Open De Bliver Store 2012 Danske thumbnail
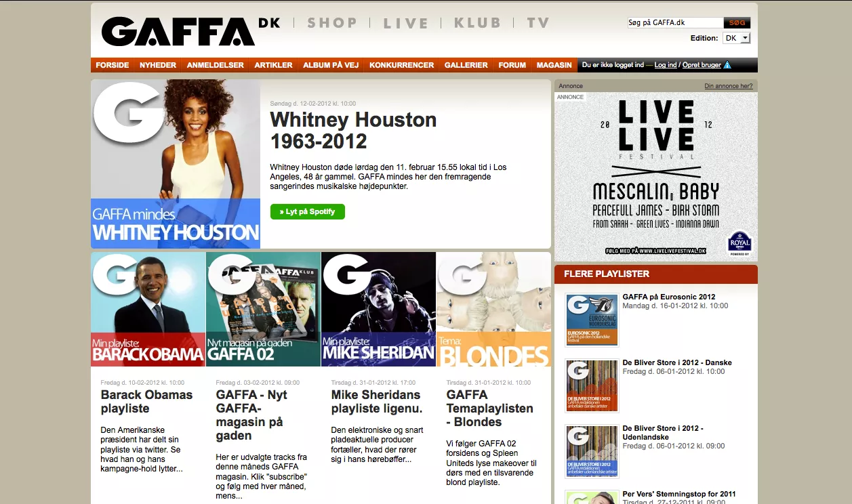The height and width of the screenshot is (504, 852). coord(592,386)
